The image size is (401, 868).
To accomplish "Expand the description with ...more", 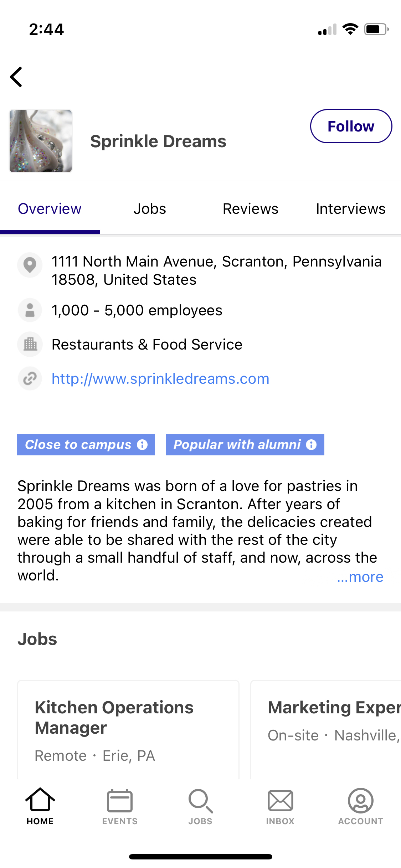I will [360, 577].
